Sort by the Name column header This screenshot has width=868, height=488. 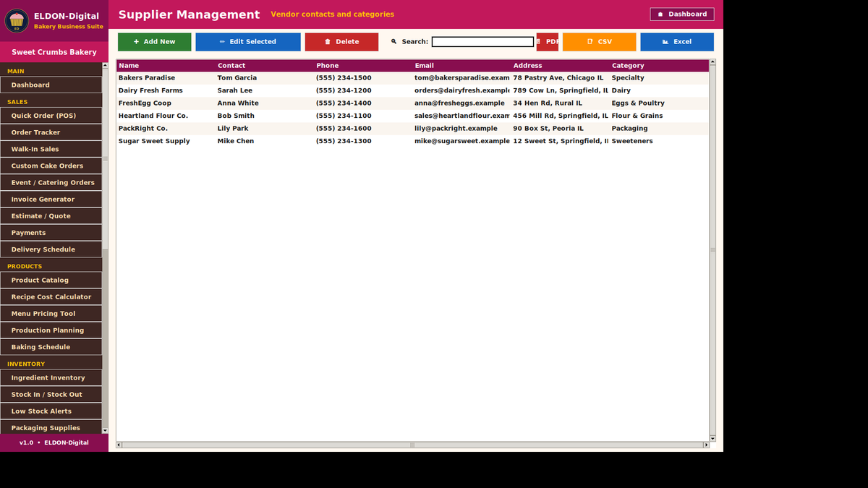166,66
